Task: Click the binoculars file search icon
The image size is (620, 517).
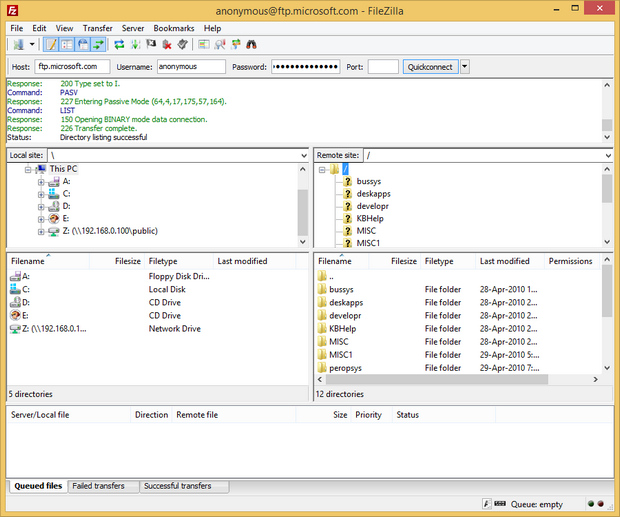Action: point(252,45)
